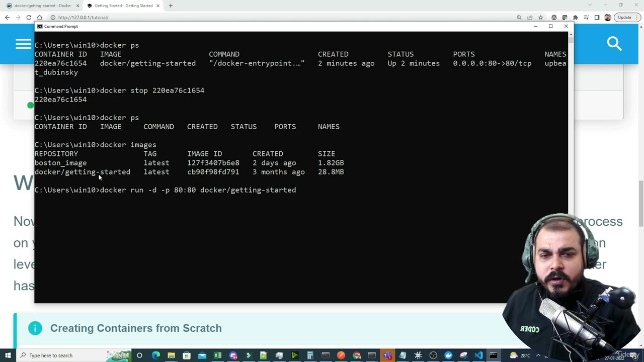Open Visual Studio Code from taskbar
The image size is (644, 362).
[478, 355]
